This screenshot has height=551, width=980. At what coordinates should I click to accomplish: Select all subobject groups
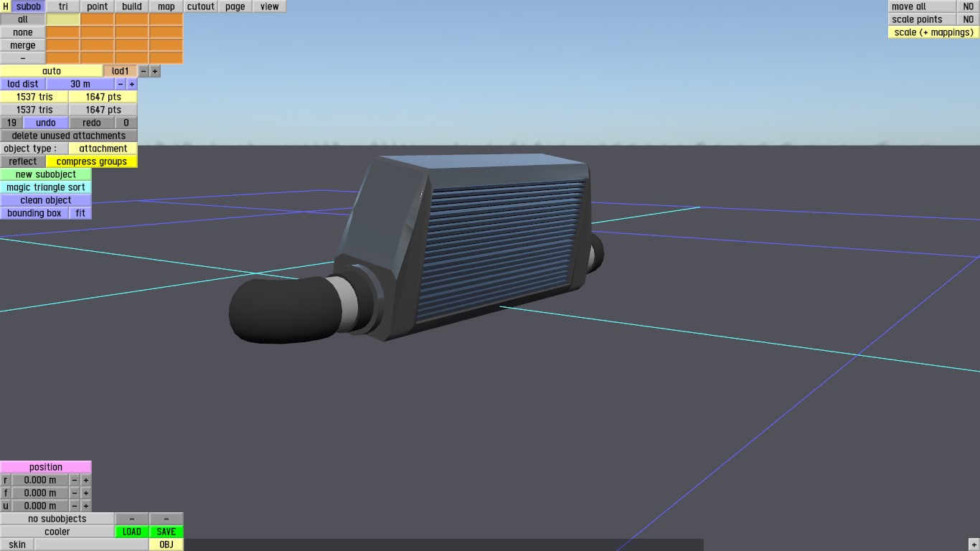coord(23,19)
